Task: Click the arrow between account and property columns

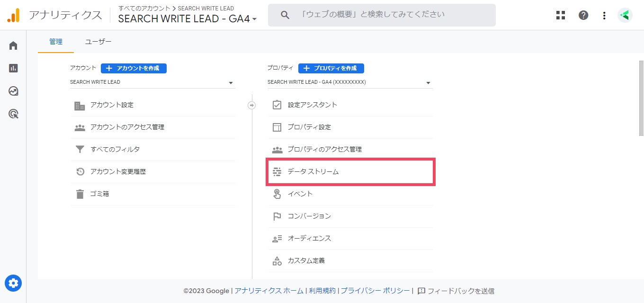Action: [x=252, y=105]
